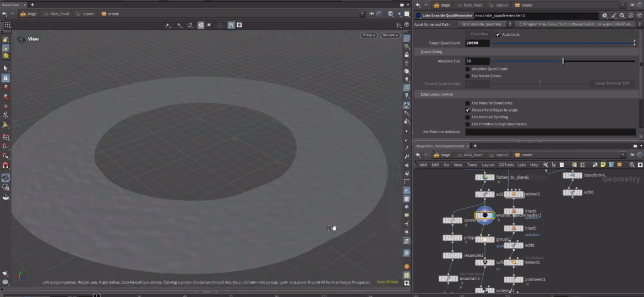The height and width of the screenshot is (297, 644).
Task: Enable the Adaptive Quad Count checkbox
Action: coord(468,69)
